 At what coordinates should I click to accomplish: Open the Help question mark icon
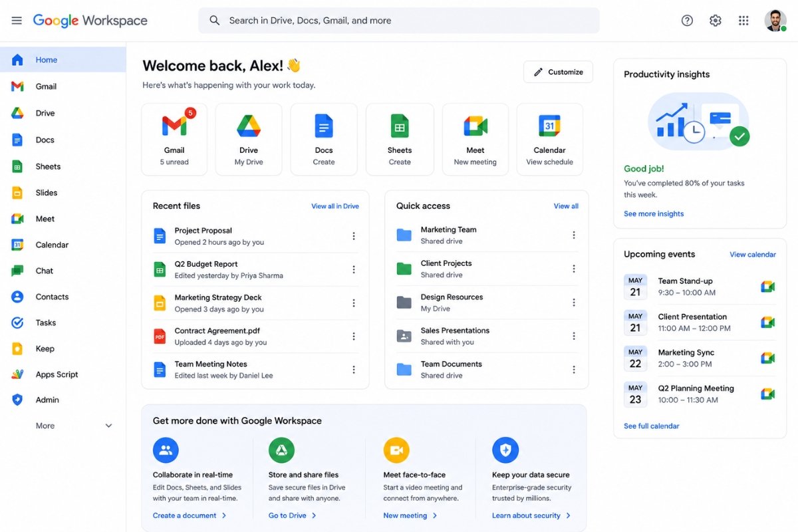687,21
